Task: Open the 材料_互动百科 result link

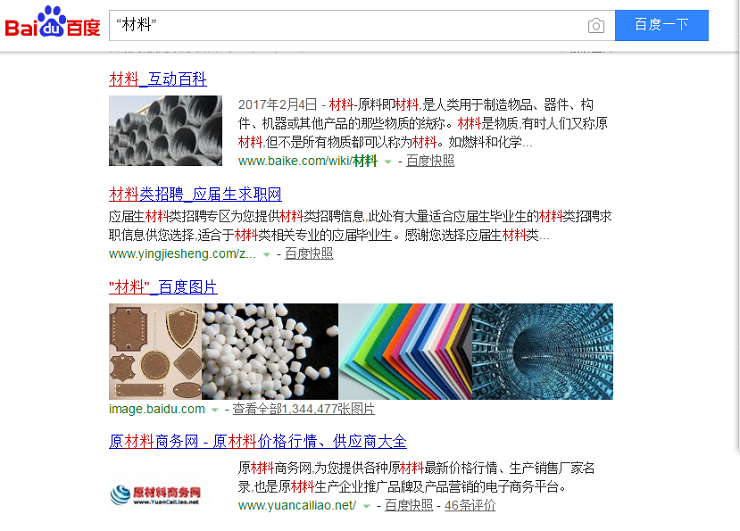Action: [x=158, y=79]
